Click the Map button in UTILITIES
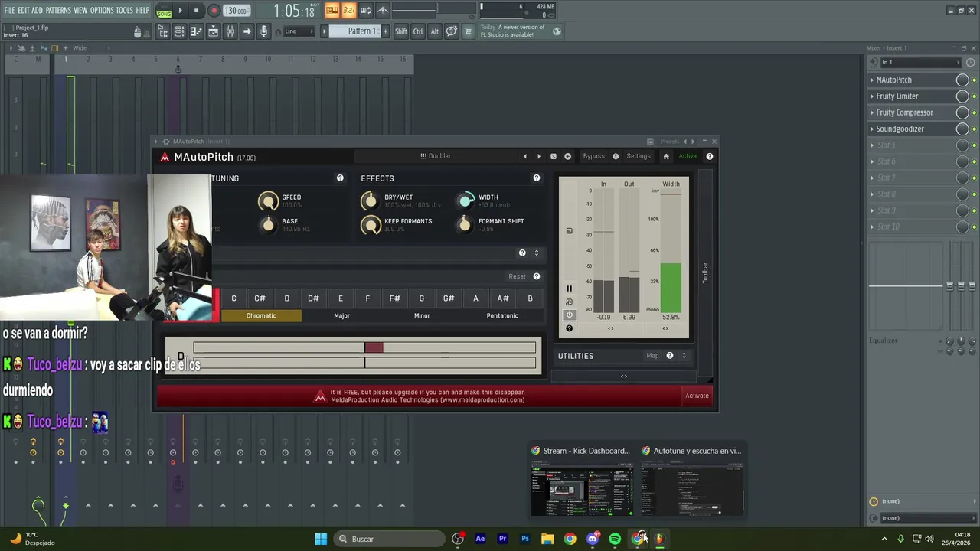The image size is (980, 551). (652, 356)
